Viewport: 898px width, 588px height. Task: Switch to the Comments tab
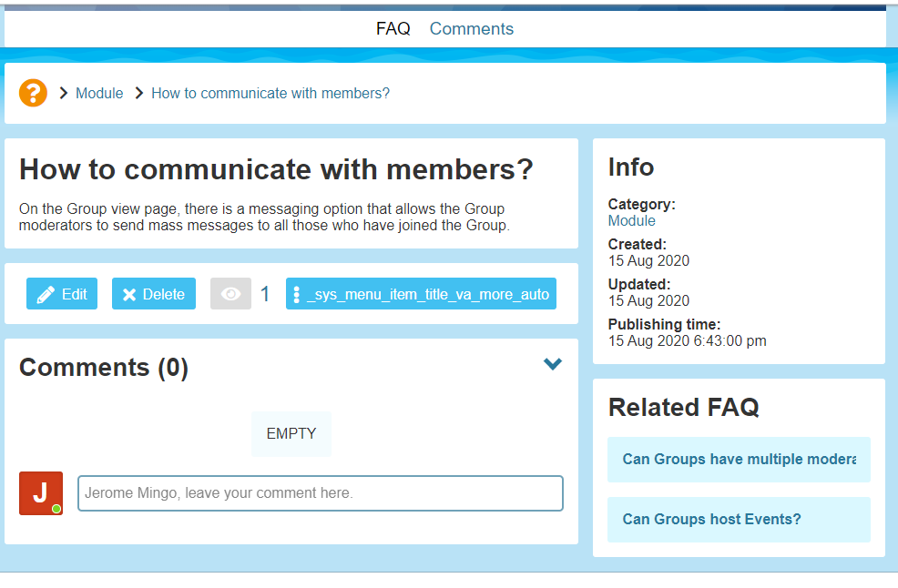471,28
